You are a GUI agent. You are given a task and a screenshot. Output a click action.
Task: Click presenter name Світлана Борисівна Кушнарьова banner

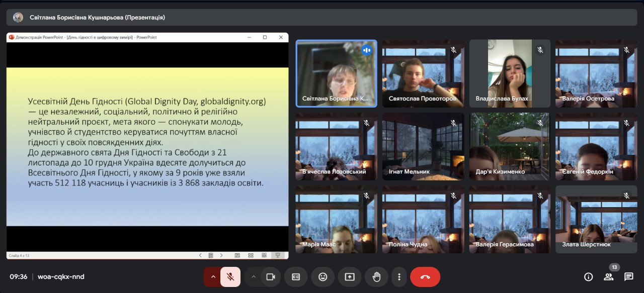(x=97, y=18)
